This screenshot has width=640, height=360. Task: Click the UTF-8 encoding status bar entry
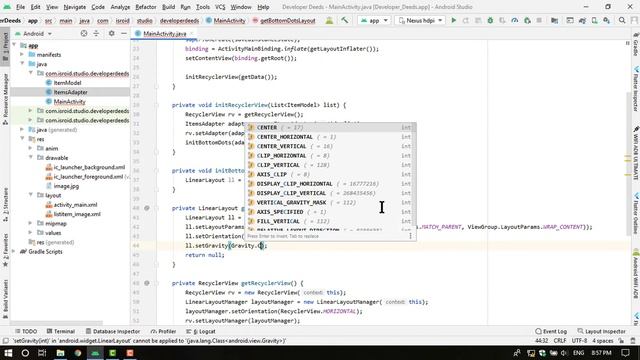(579, 341)
